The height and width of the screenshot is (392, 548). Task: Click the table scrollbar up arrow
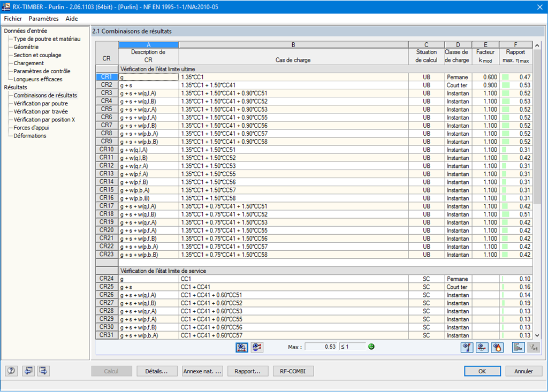click(x=537, y=45)
